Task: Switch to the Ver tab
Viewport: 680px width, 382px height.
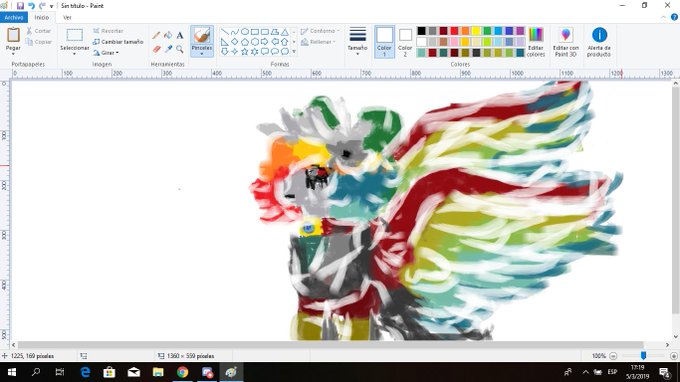Action: tap(67, 17)
